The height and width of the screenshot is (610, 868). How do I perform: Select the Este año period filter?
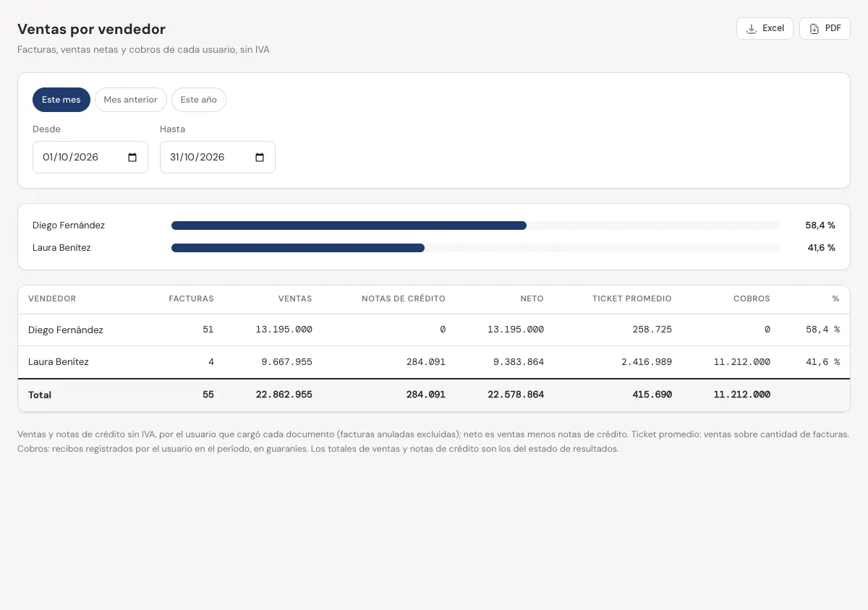pyautogui.click(x=199, y=100)
